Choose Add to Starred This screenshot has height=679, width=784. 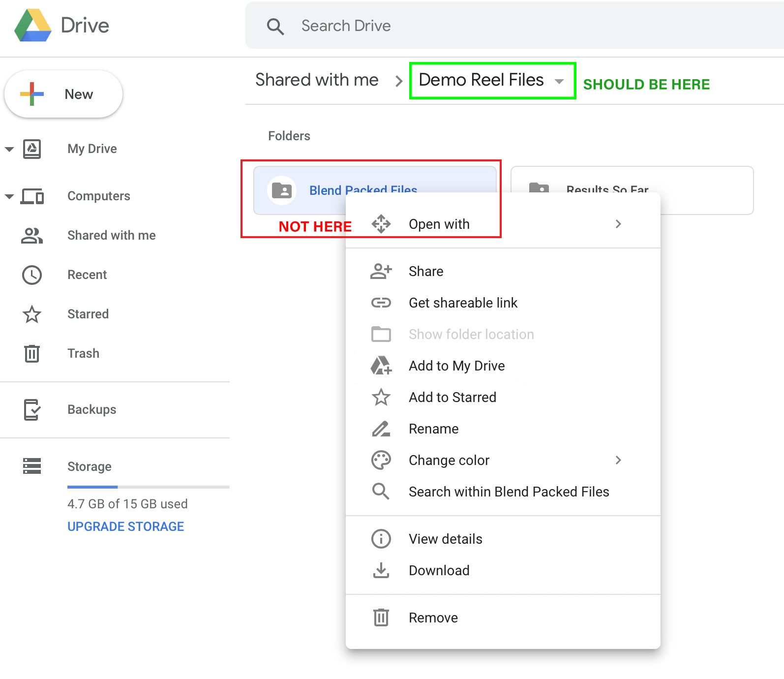[x=503, y=398]
